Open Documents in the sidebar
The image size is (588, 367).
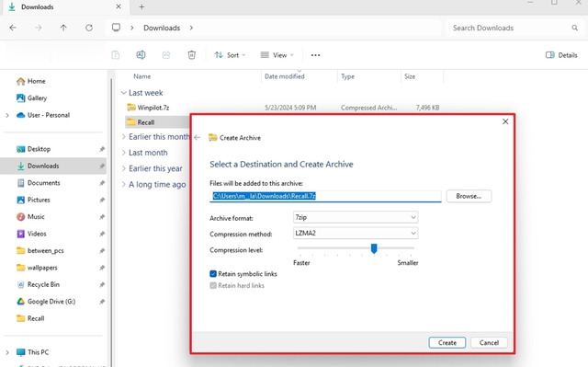click(x=43, y=183)
